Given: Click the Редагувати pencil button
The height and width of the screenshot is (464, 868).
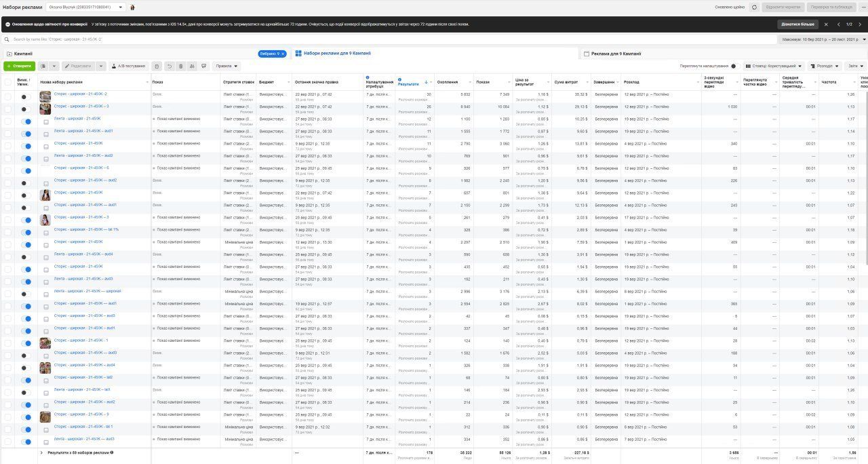Looking at the screenshot, I should (x=78, y=66).
